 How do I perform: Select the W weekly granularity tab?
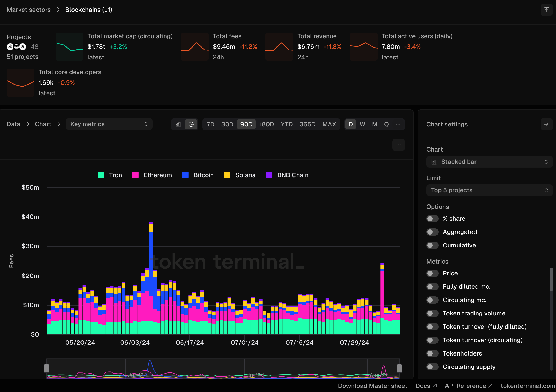coord(362,124)
